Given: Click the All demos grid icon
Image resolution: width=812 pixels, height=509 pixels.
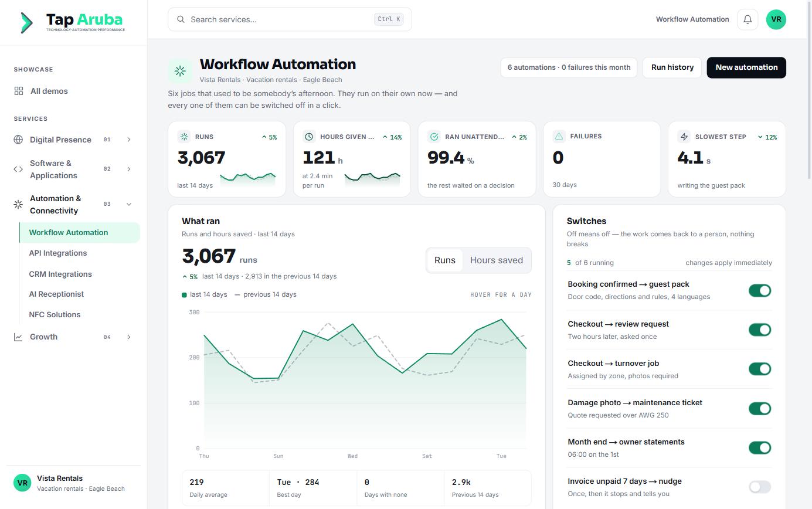Looking at the screenshot, I should pos(19,91).
